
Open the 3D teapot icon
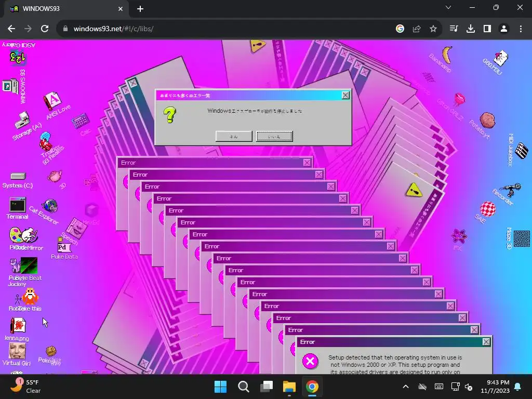pos(55,176)
